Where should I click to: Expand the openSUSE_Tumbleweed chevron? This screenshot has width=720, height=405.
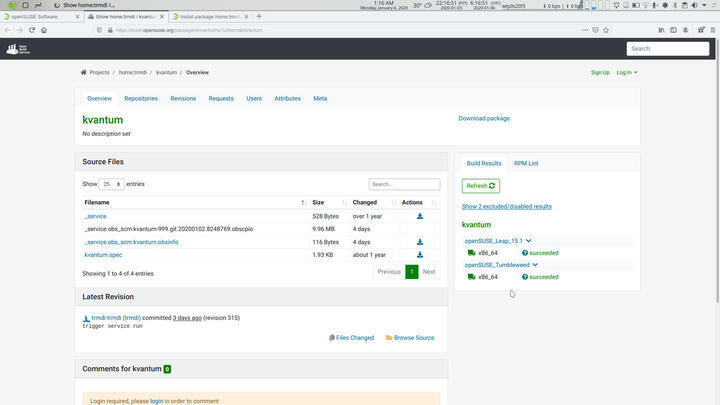pos(535,265)
